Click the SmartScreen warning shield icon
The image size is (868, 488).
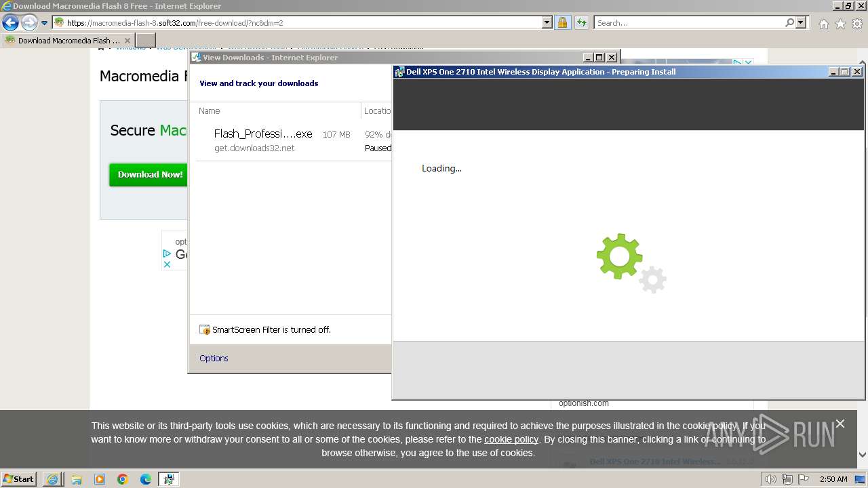click(204, 330)
